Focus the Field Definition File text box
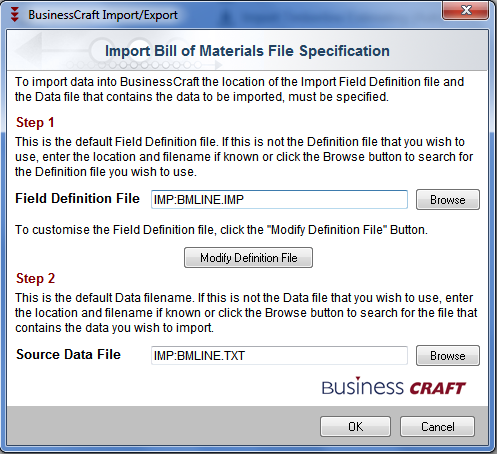 click(x=279, y=200)
